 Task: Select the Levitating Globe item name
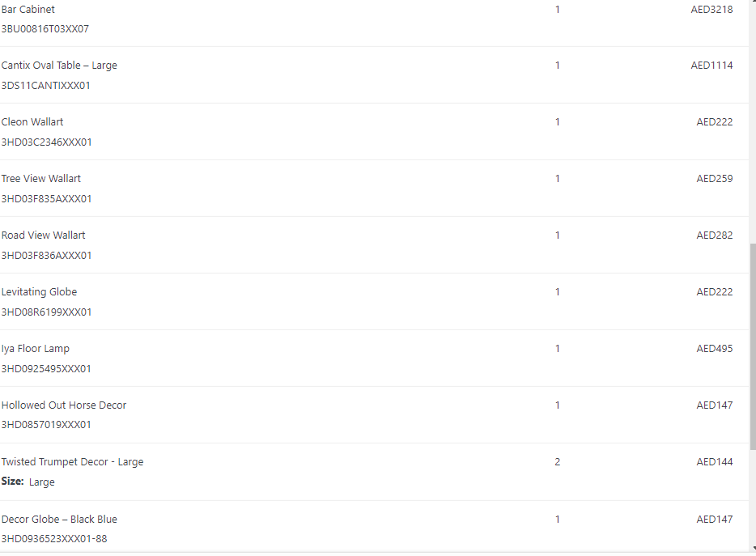pos(39,292)
